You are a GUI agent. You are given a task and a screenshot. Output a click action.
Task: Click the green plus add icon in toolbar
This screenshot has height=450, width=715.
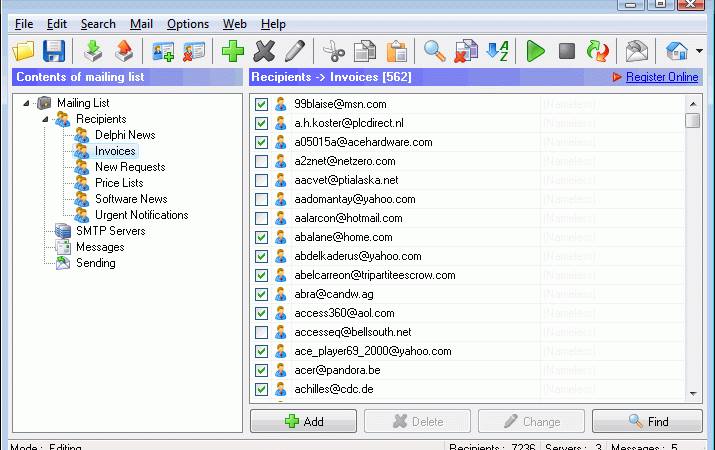click(x=233, y=51)
